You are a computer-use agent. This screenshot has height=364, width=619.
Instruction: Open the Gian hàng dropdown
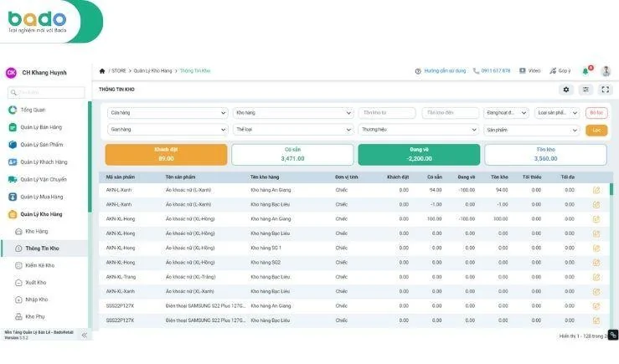(x=168, y=130)
